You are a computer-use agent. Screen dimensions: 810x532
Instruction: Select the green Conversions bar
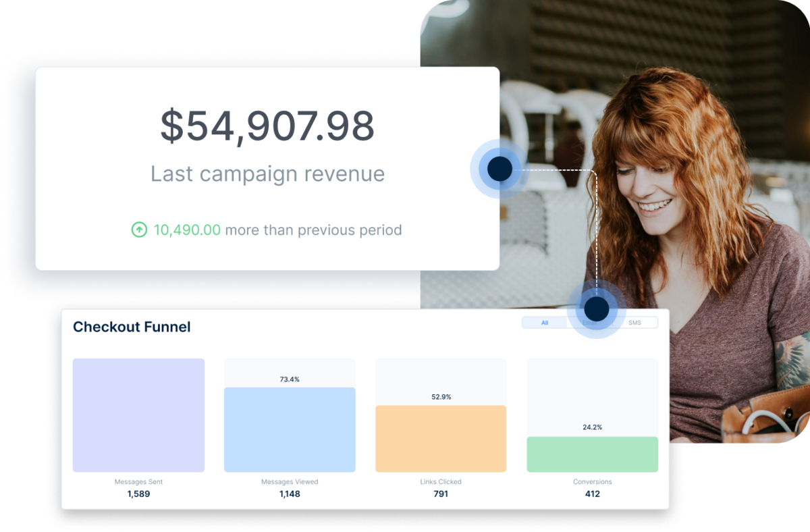592,454
